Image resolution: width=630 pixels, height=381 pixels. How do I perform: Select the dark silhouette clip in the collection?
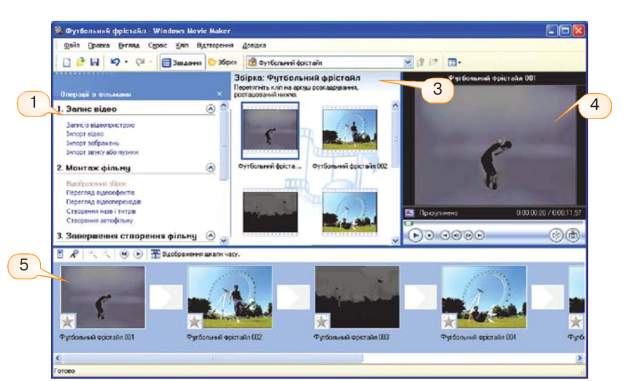(270, 211)
